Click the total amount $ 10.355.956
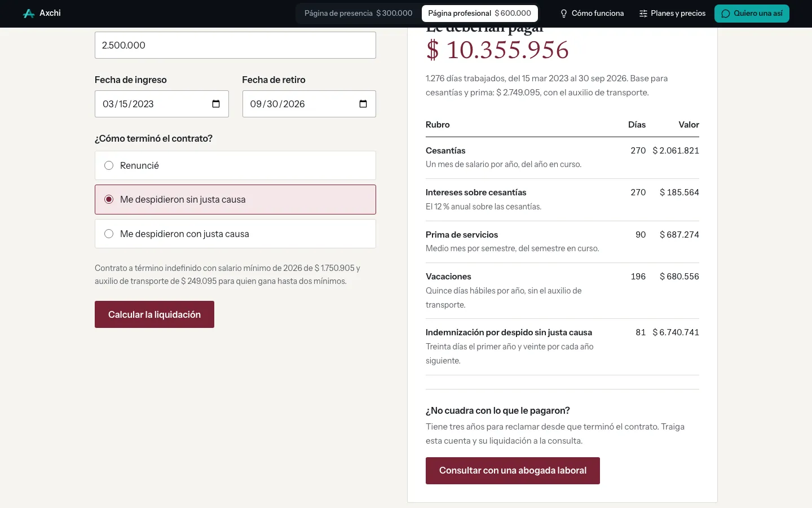Screen dimensions: 812x508 497,50
